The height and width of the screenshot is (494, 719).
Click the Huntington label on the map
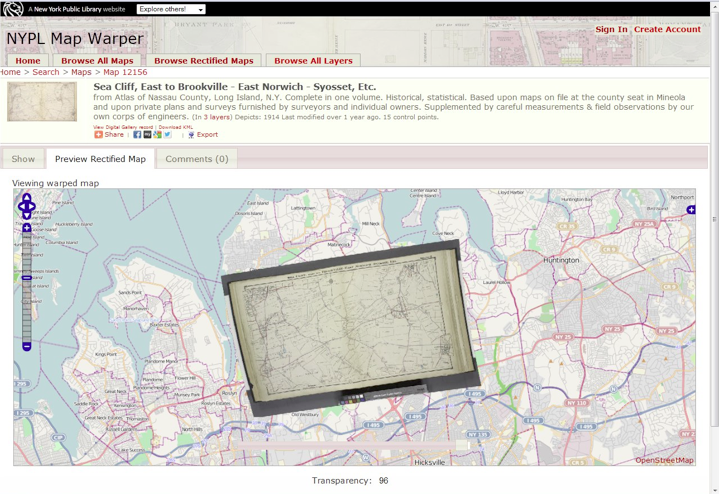click(561, 260)
